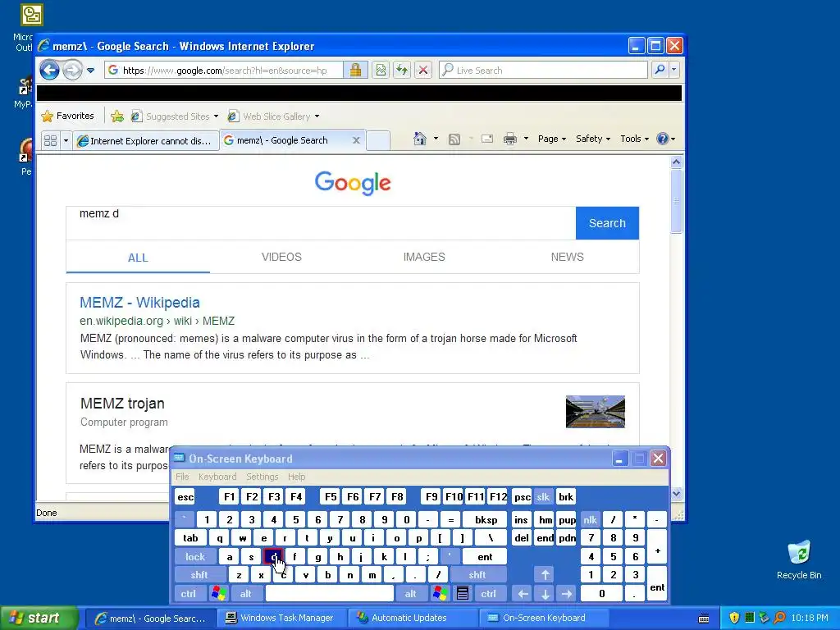Open a new blank tab button
The width and height of the screenshot is (840, 630).
click(x=378, y=140)
